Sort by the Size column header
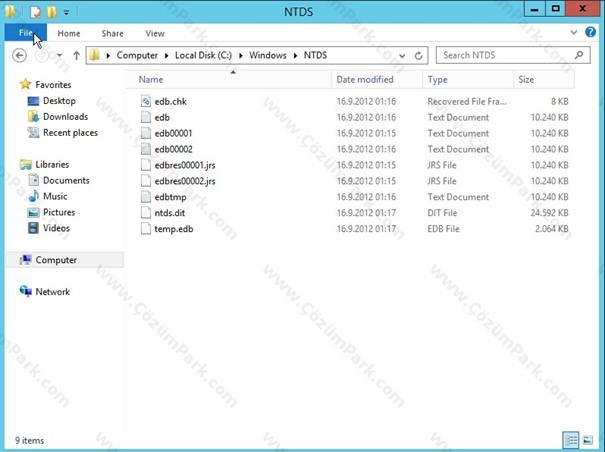605x452 pixels. coord(526,80)
